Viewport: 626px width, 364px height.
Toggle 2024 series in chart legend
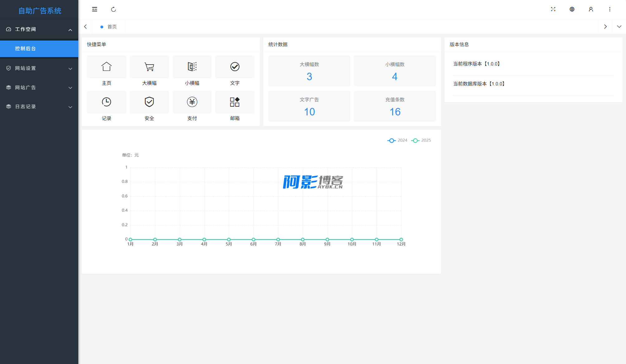pos(397,140)
